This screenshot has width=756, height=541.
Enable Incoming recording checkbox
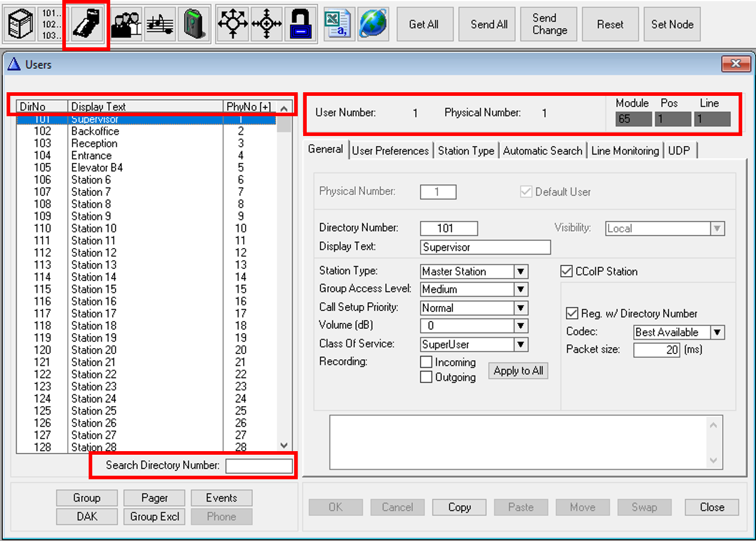427,362
